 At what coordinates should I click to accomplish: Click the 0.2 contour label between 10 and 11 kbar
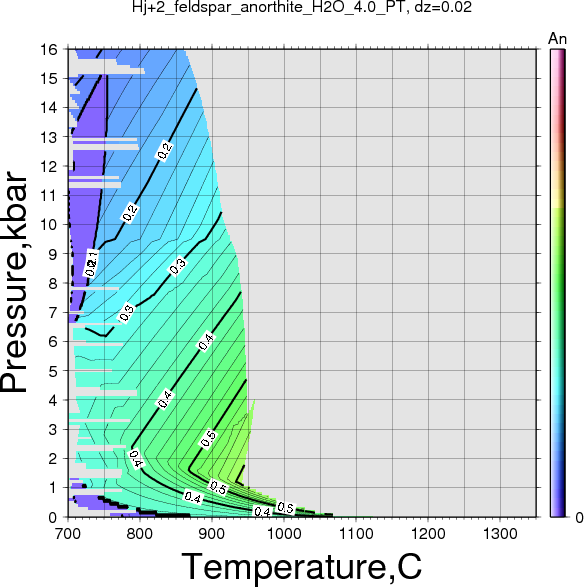pyautogui.click(x=130, y=213)
